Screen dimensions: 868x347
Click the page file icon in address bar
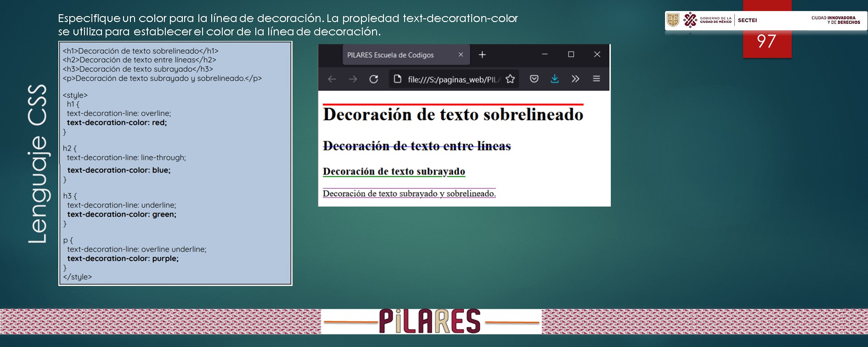(x=398, y=79)
